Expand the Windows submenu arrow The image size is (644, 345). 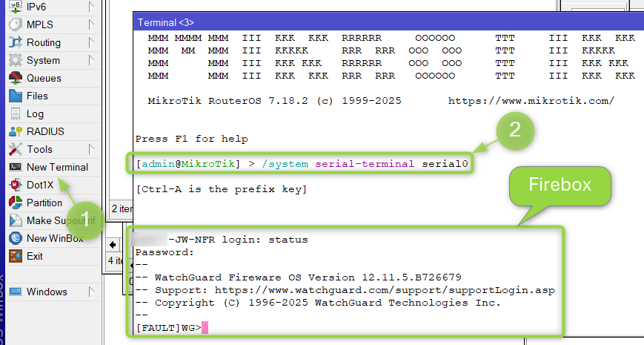tap(91, 292)
